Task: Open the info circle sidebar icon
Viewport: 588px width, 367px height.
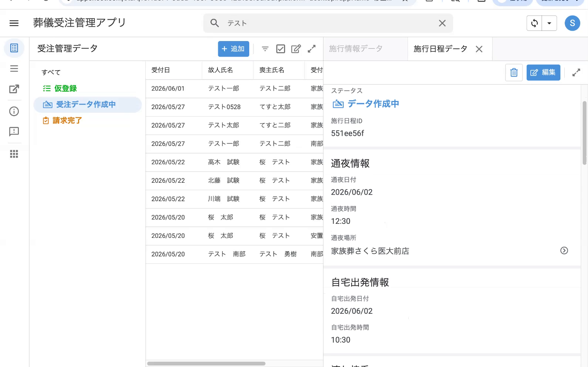Action: point(14,111)
